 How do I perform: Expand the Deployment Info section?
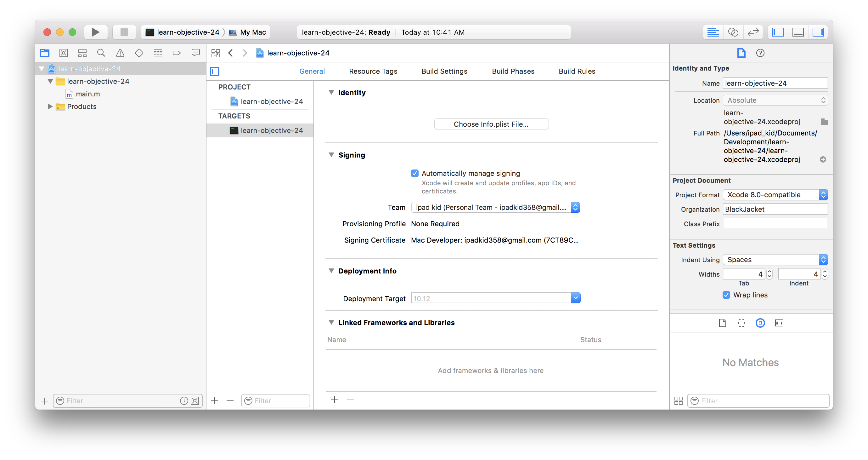pyautogui.click(x=331, y=271)
